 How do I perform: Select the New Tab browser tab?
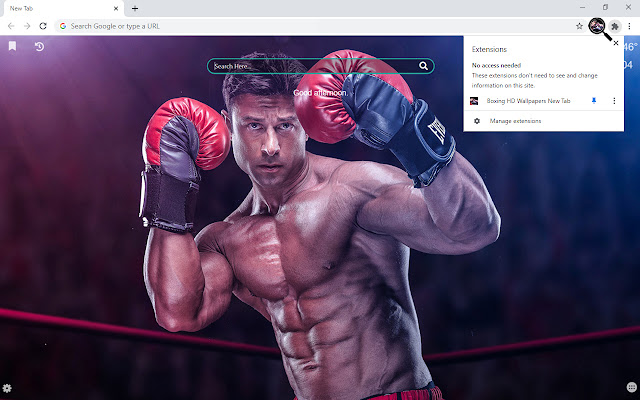62,9
